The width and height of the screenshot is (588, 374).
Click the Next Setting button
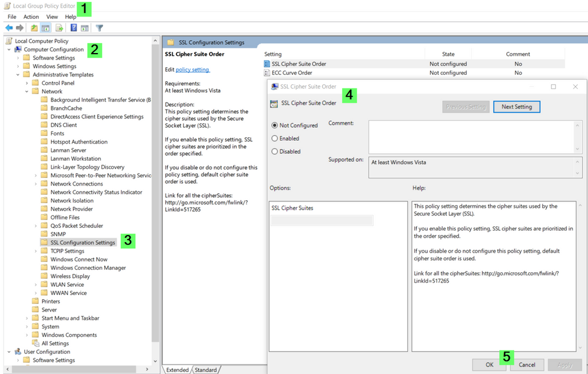coord(516,107)
